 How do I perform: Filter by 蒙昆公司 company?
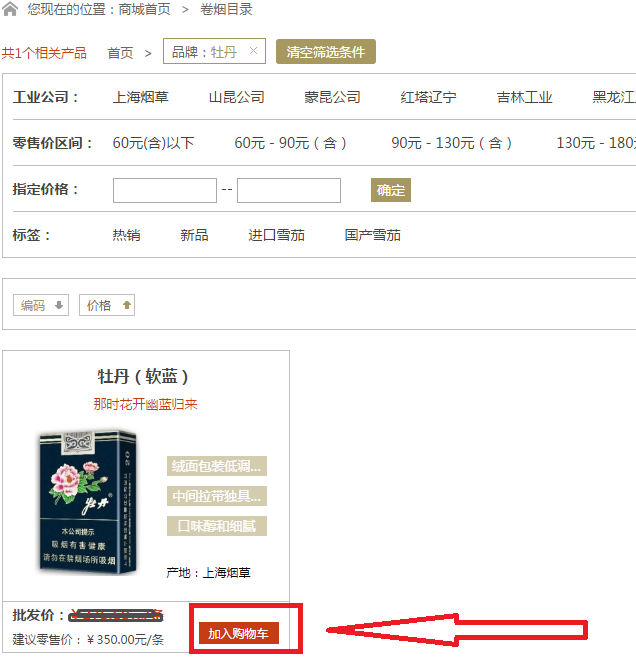[332, 97]
